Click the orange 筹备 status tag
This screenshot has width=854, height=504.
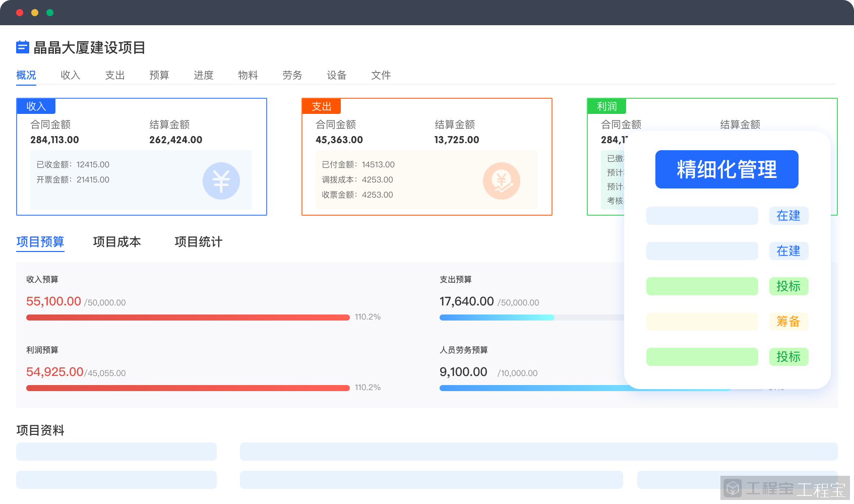(788, 322)
